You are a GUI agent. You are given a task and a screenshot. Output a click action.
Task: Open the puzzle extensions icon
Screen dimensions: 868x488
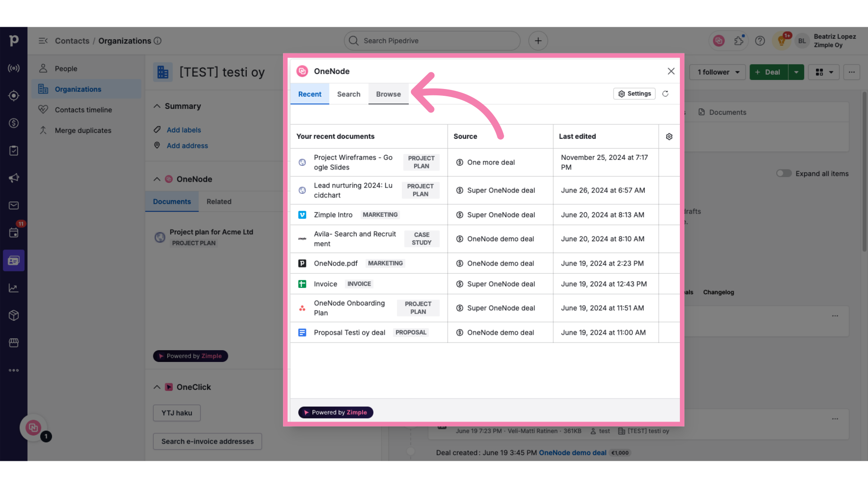(739, 41)
